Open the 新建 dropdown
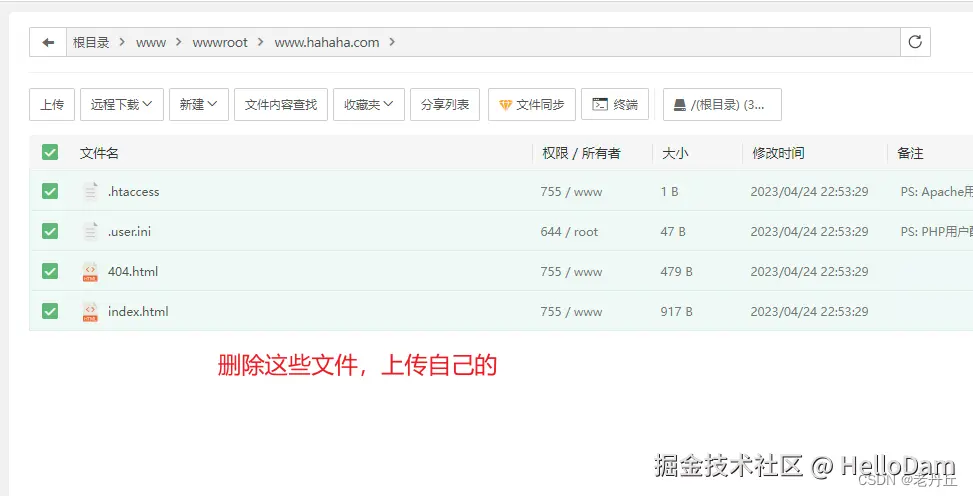The image size is (973, 496). pos(199,104)
